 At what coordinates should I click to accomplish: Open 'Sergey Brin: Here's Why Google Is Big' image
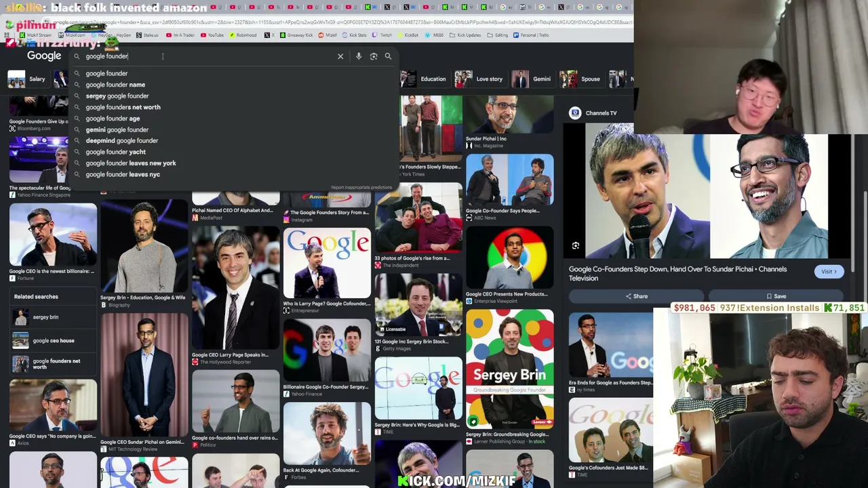(x=418, y=389)
